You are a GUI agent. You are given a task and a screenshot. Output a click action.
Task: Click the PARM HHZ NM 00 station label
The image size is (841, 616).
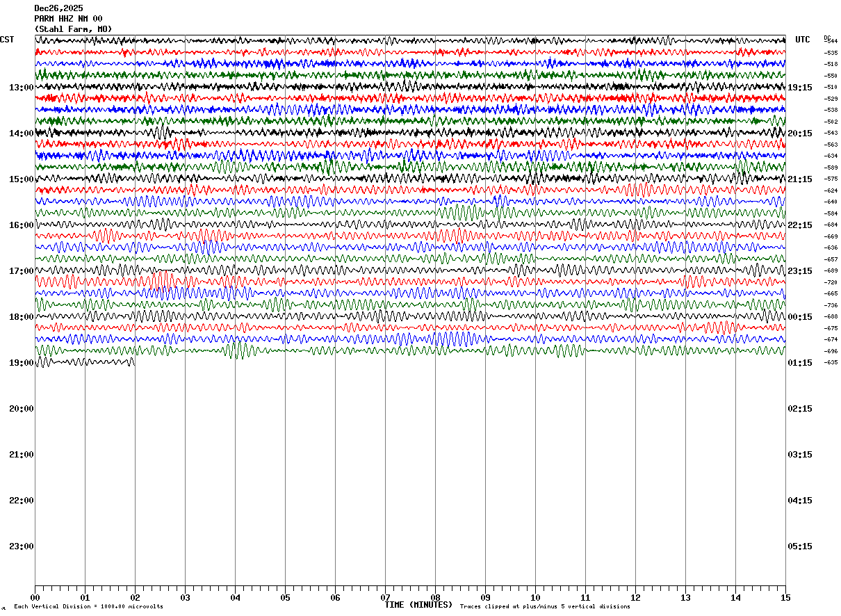tap(68, 19)
